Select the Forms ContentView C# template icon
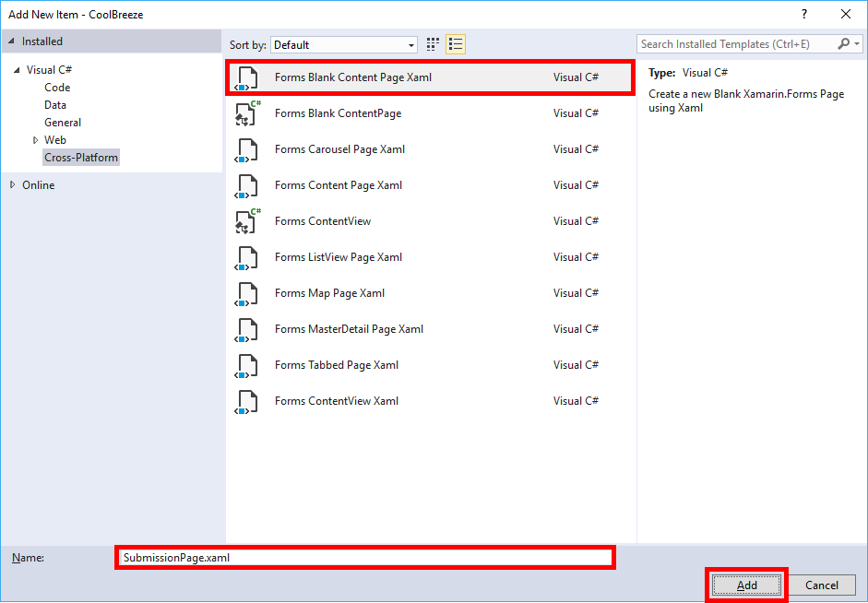This screenshot has height=603, width=868. tap(246, 221)
